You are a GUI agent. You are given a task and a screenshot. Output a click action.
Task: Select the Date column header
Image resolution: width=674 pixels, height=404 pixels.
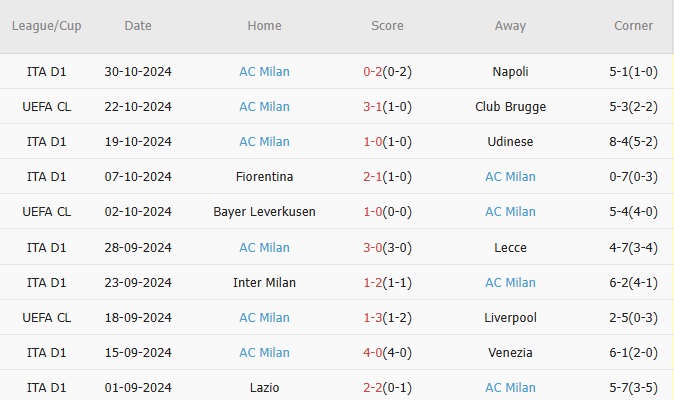click(x=138, y=26)
